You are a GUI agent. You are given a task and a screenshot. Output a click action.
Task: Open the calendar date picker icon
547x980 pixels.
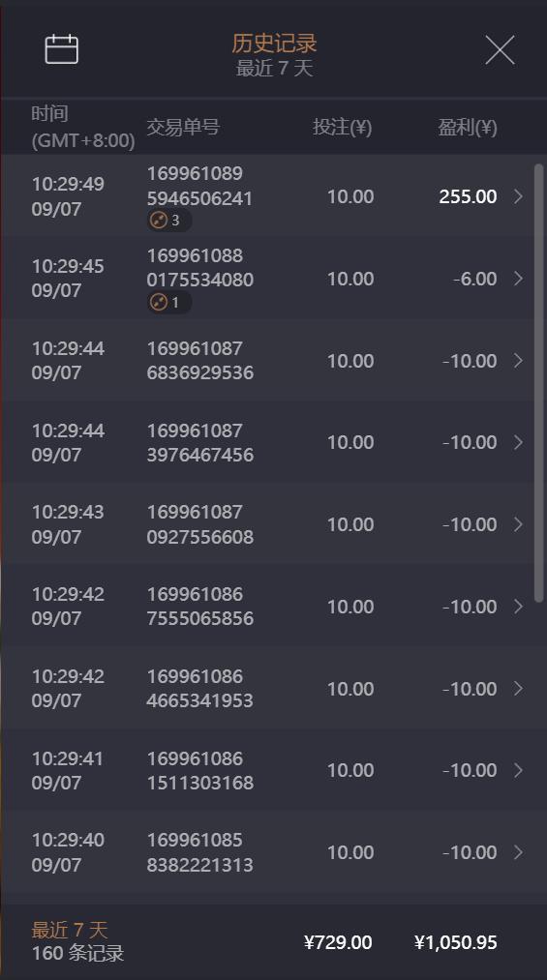(62, 49)
